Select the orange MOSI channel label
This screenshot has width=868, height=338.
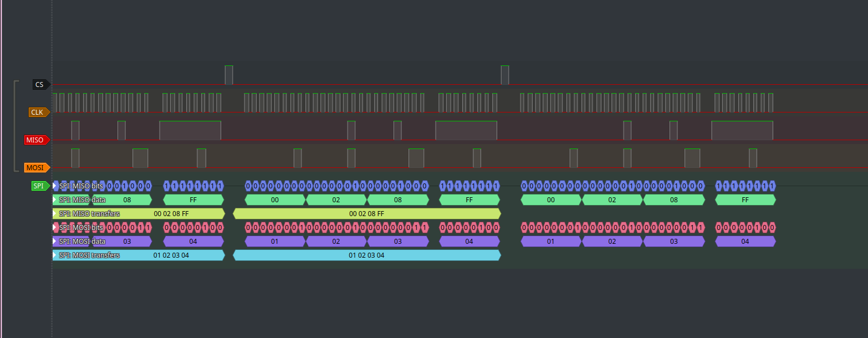pos(36,167)
